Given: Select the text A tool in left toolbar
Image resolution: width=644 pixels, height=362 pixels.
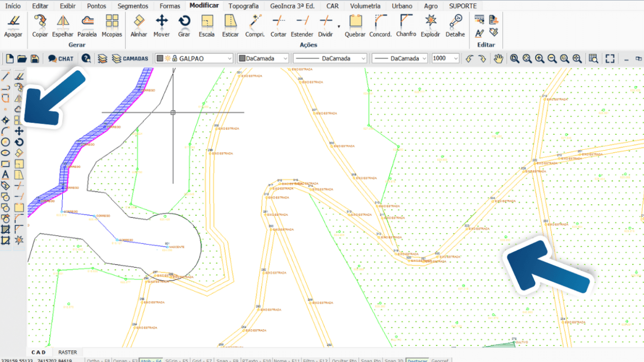Looking at the screenshot, I should tap(6, 175).
